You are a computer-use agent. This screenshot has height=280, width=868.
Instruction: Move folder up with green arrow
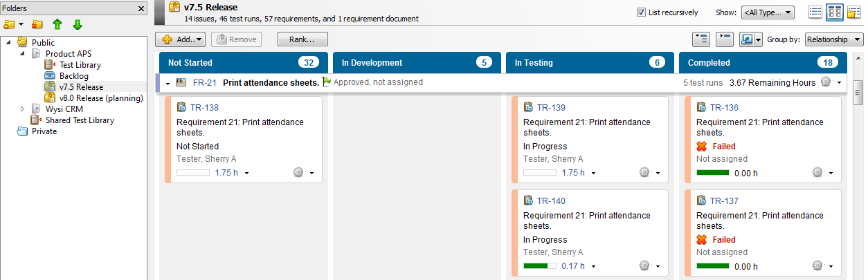click(x=57, y=25)
